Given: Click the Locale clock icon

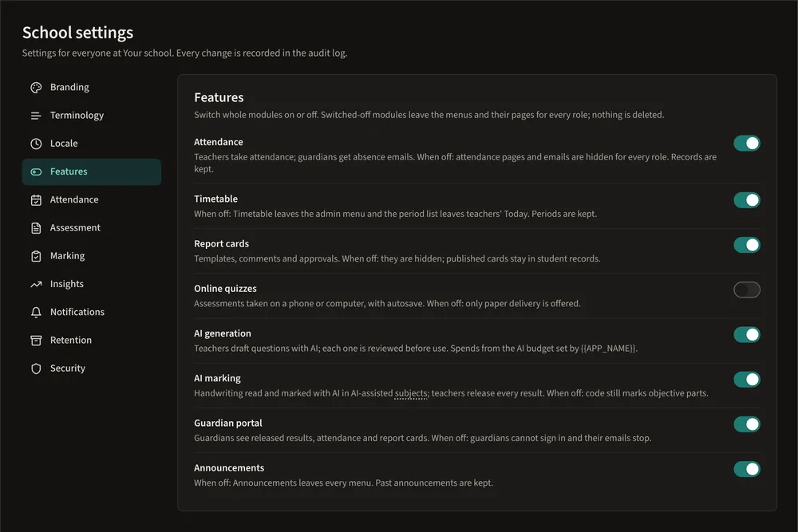Looking at the screenshot, I should coord(36,144).
